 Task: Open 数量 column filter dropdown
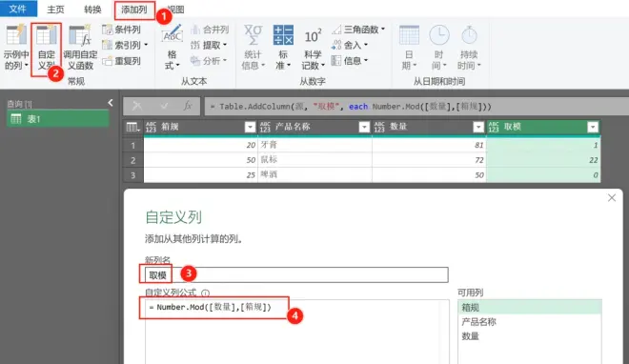(478, 127)
